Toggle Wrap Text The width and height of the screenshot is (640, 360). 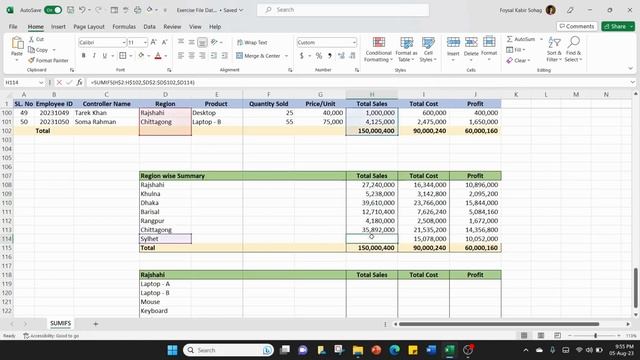pos(252,42)
